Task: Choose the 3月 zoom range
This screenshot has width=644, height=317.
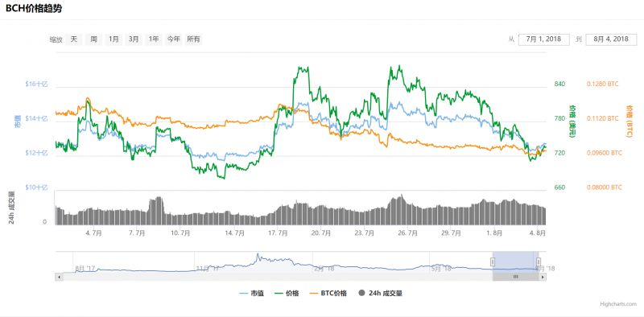Action: pyautogui.click(x=134, y=39)
